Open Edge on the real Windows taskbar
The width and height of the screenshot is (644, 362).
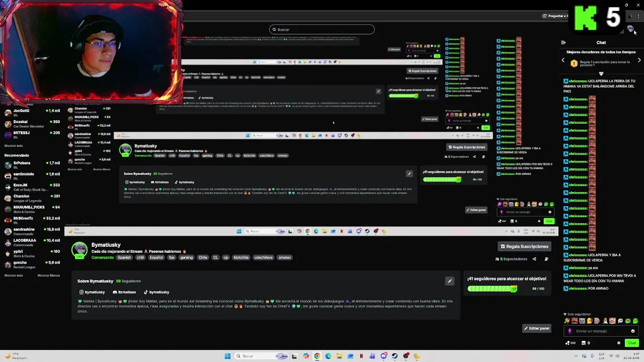pyautogui.click(x=328, y=356)
